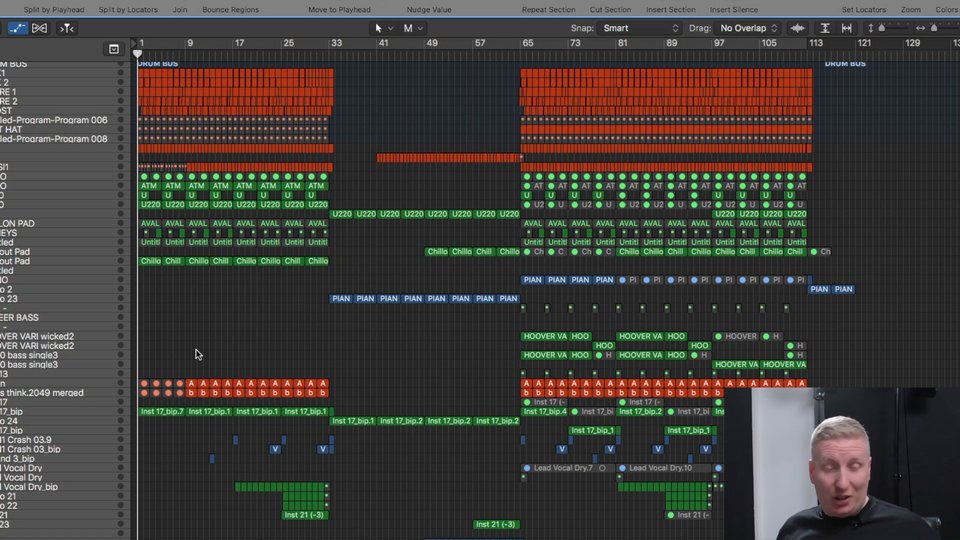
Task: Click Nudge Value
Action: (429, 10)
